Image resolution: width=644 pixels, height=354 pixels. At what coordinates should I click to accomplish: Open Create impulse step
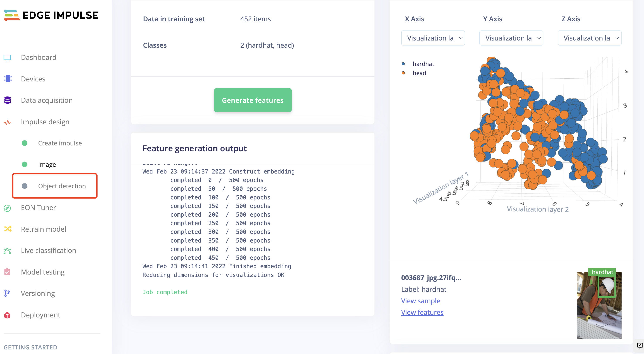tap(60, 143)
